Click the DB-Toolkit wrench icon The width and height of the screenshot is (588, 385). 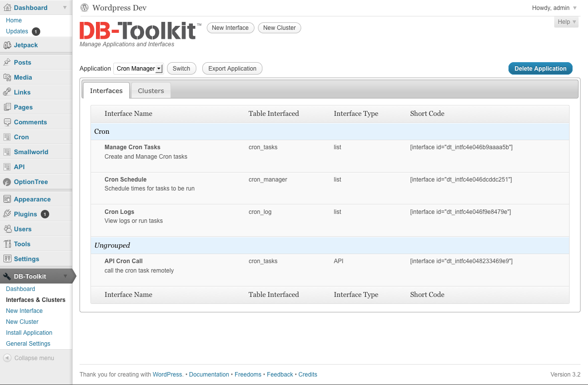7,277
